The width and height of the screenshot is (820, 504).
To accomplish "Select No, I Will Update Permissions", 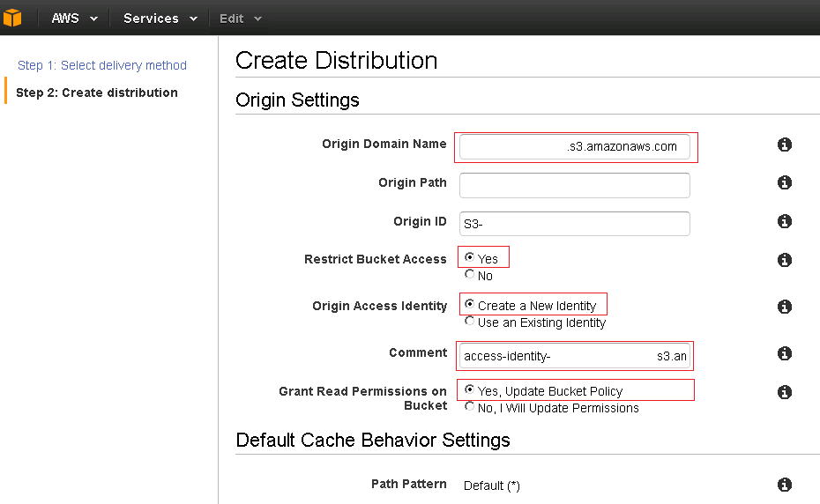I will click(470, 407).
